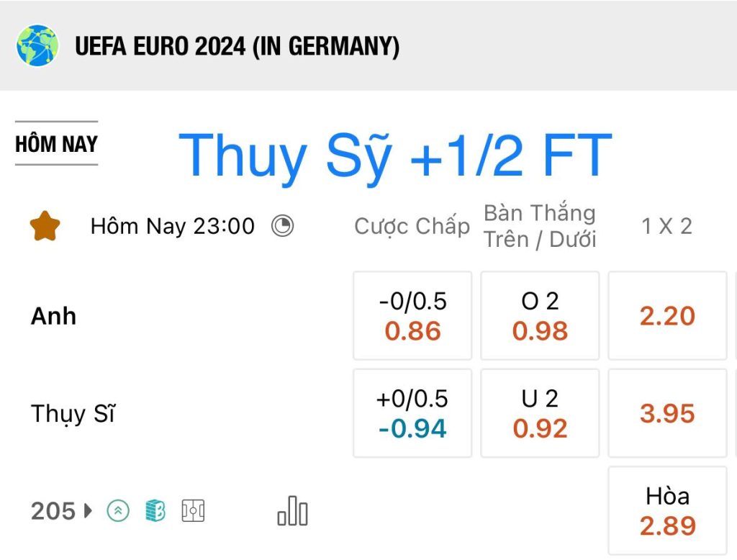The height and width of the screenshot is (560, 737).
Task: Click the Anh team name
Action: 53,316
